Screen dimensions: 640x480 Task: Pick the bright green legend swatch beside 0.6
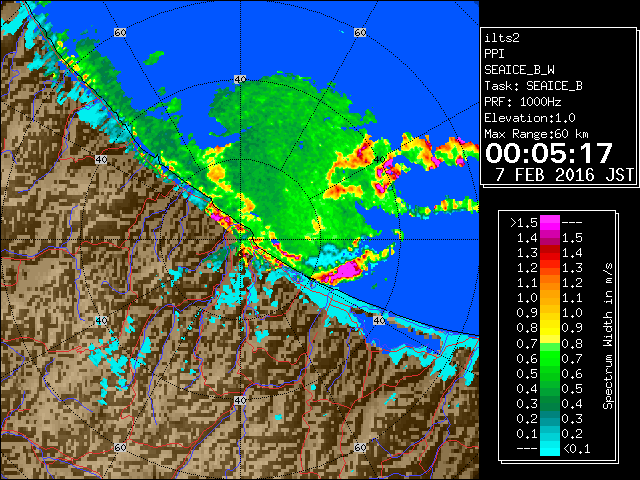coord(550,358)
